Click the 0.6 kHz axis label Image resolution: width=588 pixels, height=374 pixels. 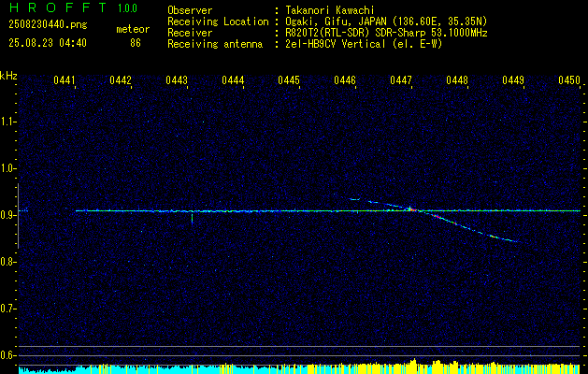pos(7,355)
